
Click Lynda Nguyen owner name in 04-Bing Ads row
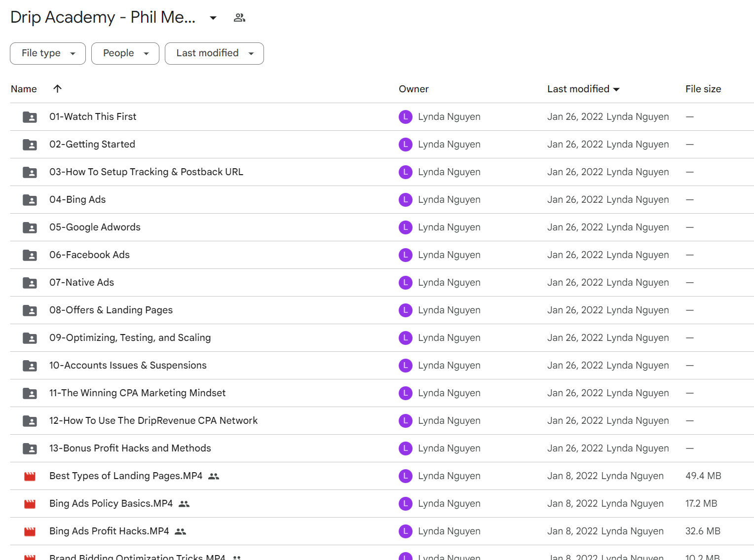point(449,199)
